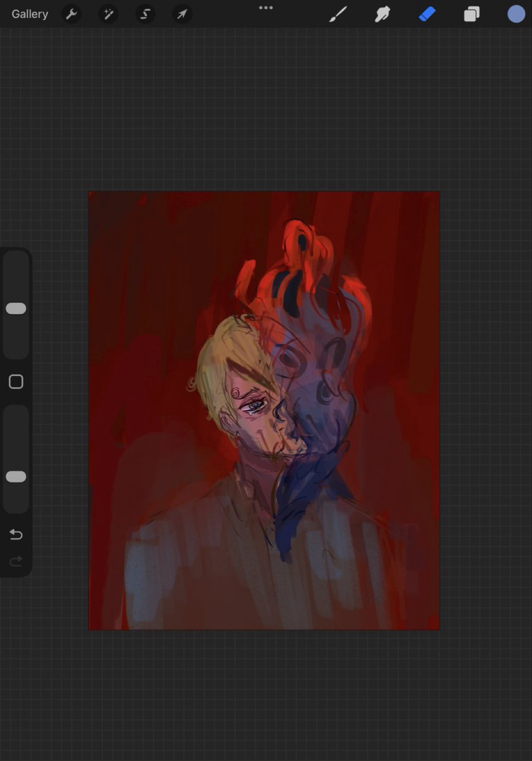Select the blue Eraser tool
Viewport: 532px width, 761px height.
(427, 14)
